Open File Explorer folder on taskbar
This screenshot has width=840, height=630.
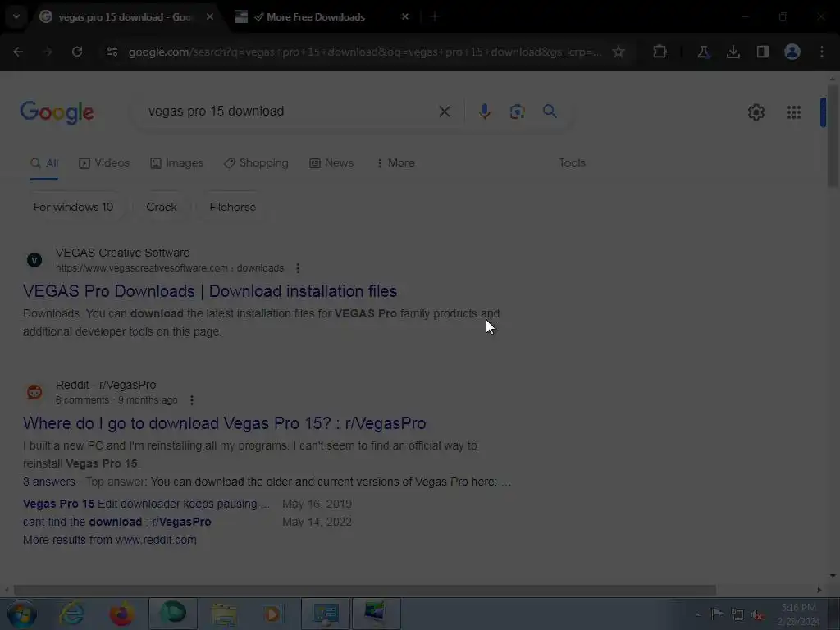224,614
